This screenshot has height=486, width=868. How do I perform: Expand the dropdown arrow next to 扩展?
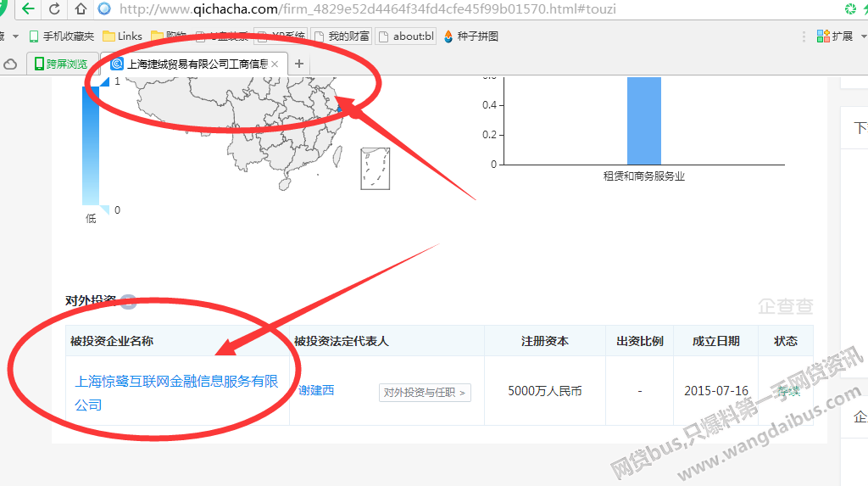[x=864, y=36]
